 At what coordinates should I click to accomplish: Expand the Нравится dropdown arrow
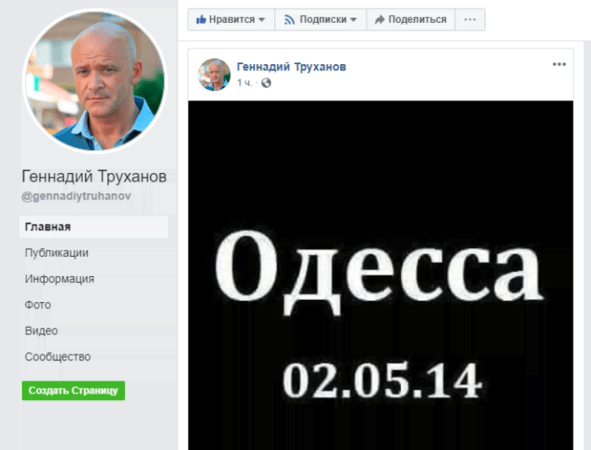pos(262,20)
